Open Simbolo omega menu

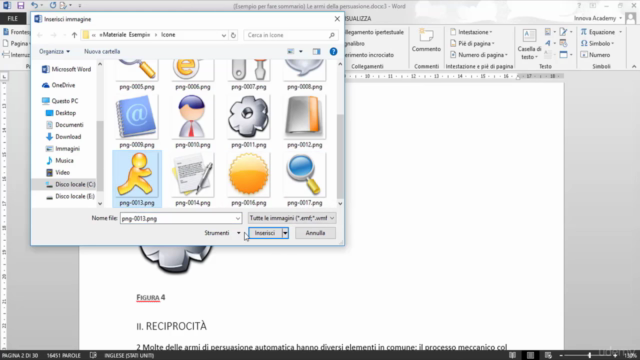pos(598,43)
